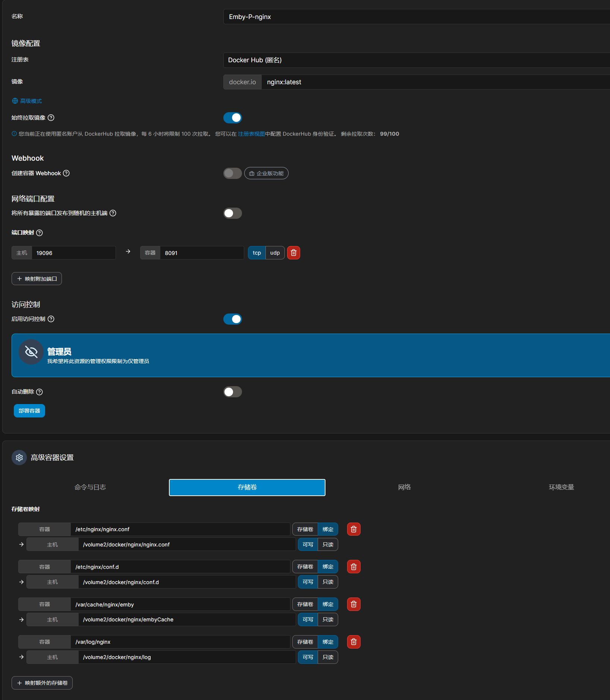Switch to 网络 tab
This screenshot has width=610, height=700.
[404, 488]
